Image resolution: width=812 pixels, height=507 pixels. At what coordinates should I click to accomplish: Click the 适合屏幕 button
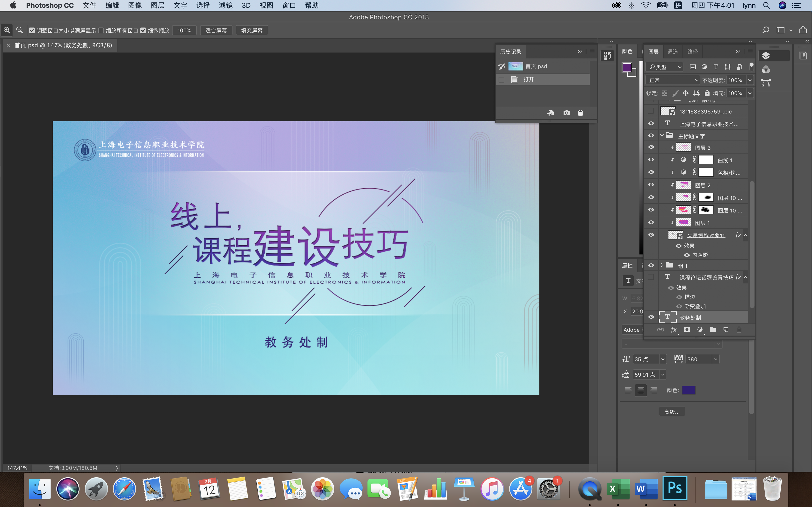[x=216, y=30]
